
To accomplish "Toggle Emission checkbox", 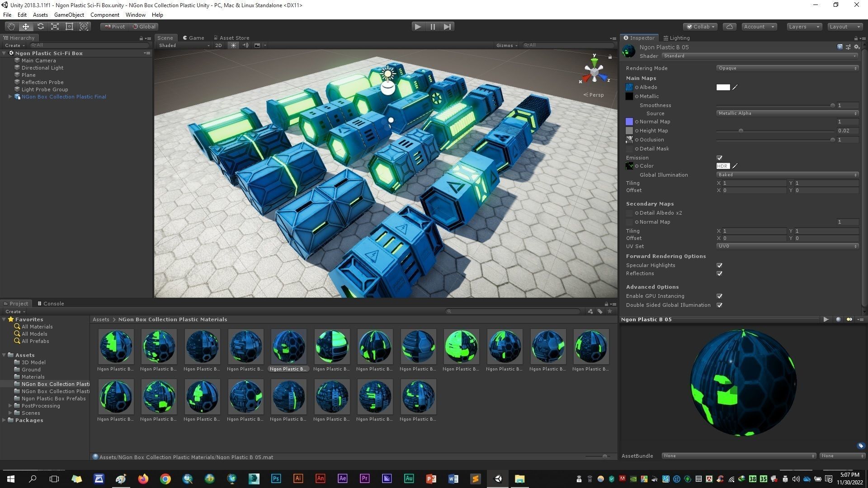I will coord(719,158).
